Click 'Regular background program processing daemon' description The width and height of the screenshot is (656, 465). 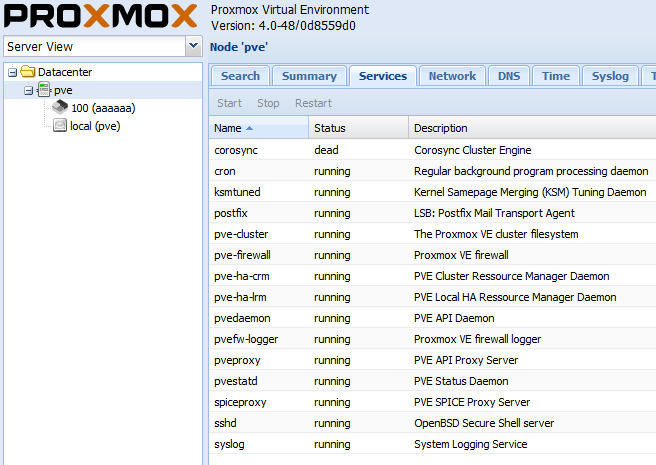pyautogui.click(x=531, y=171)
